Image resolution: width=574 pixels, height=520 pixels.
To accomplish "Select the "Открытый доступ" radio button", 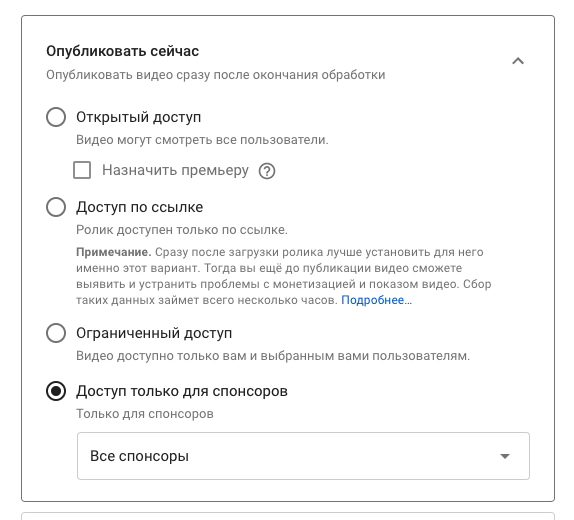I will pyautogui.click(x=56, y=117).
